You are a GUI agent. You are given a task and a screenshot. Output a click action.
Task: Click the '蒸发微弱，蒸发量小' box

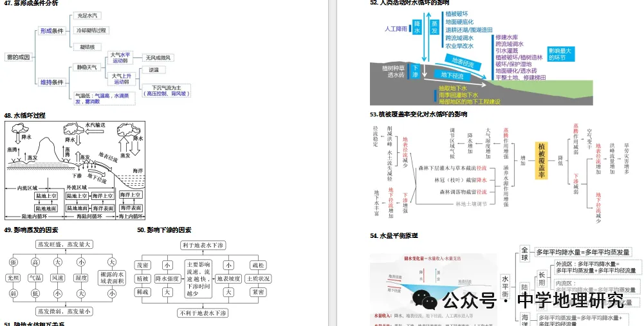(x=64, y=312)
